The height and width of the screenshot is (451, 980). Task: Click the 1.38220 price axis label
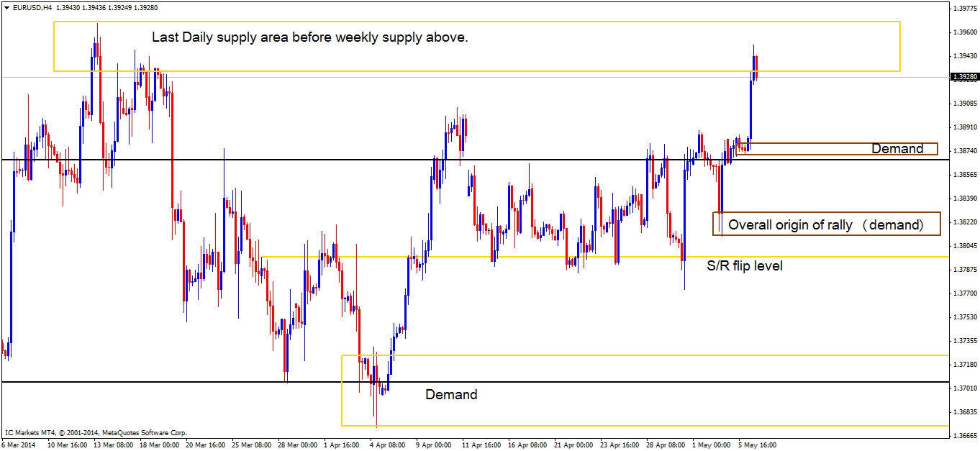tap(965, 222)
